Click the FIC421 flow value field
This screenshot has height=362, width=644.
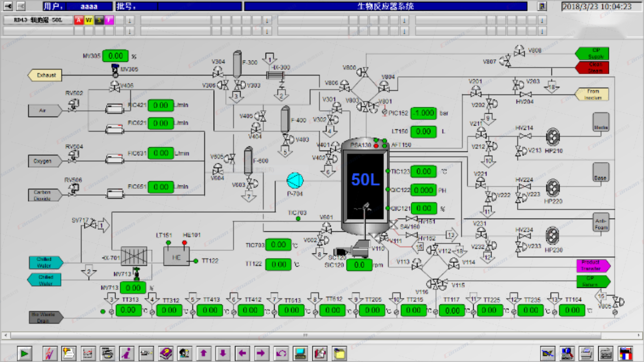click(161, 105)
